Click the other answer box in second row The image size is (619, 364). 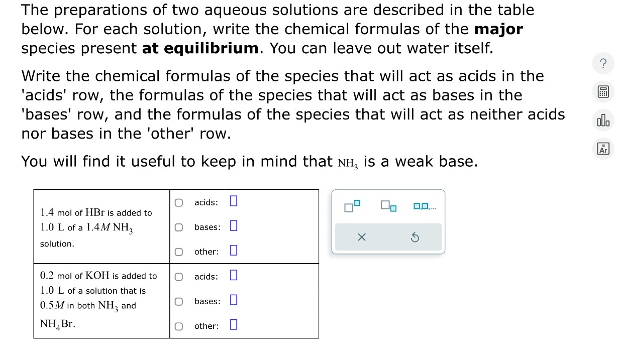pos(233,325)
